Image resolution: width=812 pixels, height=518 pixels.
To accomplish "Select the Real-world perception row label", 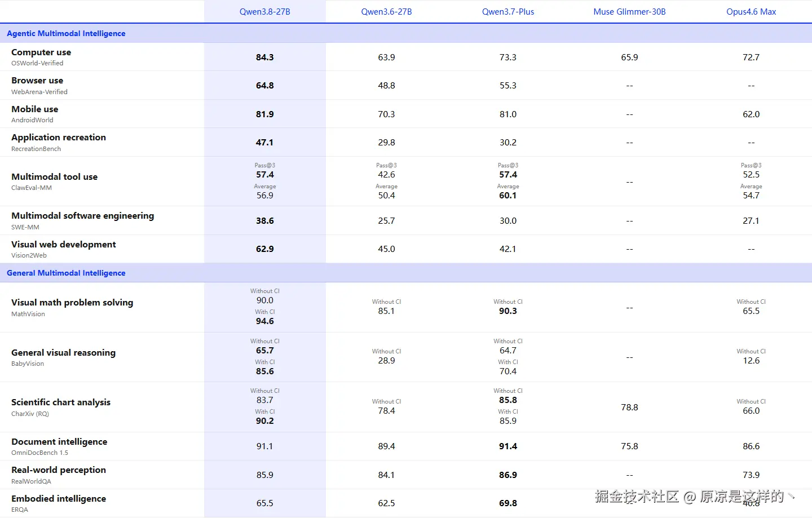I will (59, 470).
